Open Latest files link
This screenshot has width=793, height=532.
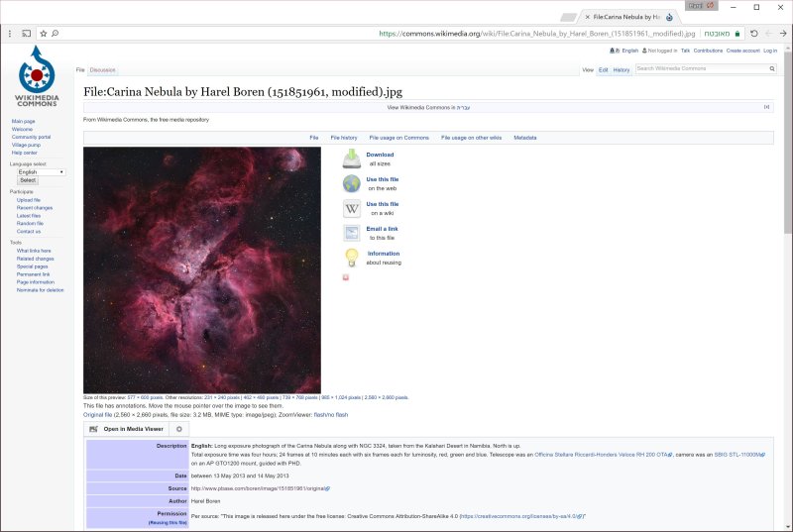coord(29,216)
